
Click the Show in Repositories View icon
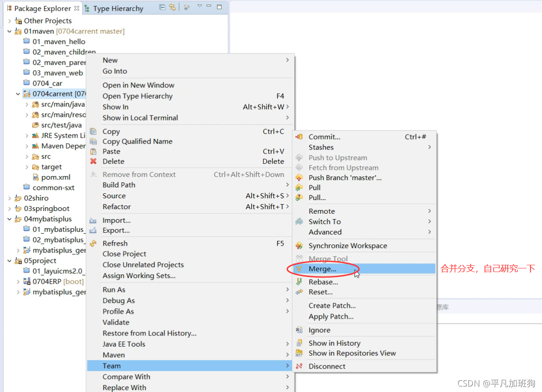(299, 353)
